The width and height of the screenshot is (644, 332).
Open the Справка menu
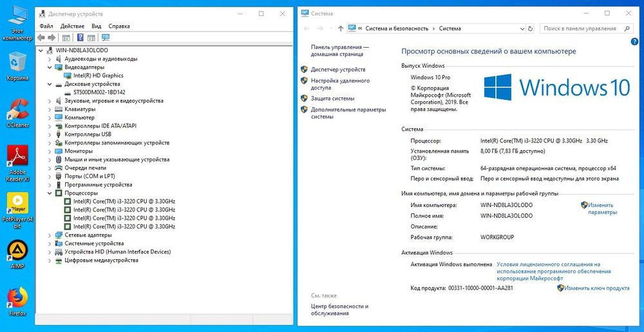click(119, 26)
